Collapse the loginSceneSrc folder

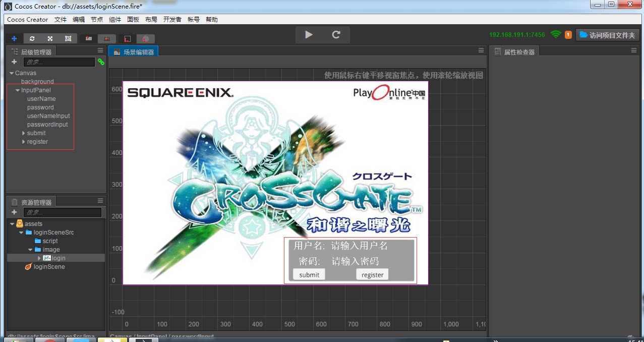pyautogui.click(x=21, y=233)
